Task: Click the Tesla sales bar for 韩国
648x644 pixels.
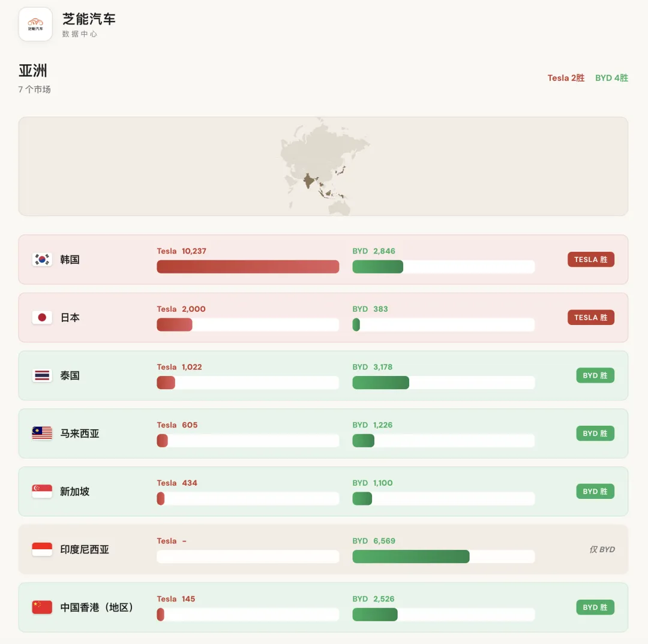Action: pos(248,266)
